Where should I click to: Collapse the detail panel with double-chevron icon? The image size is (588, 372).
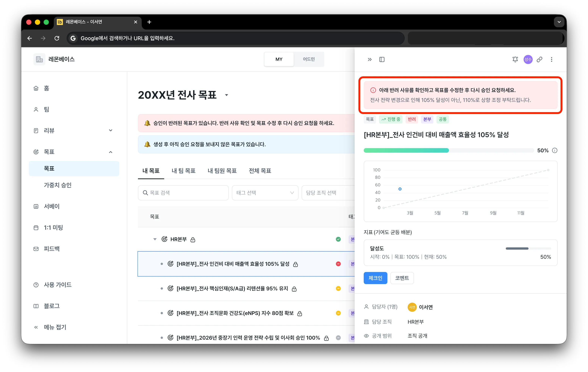369,59
